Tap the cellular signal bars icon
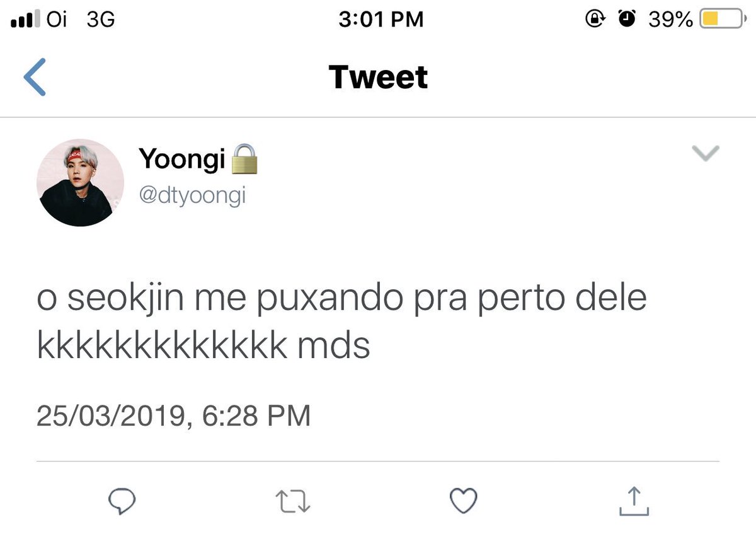This screenshot has width=756, height=539. click(26, 20)
